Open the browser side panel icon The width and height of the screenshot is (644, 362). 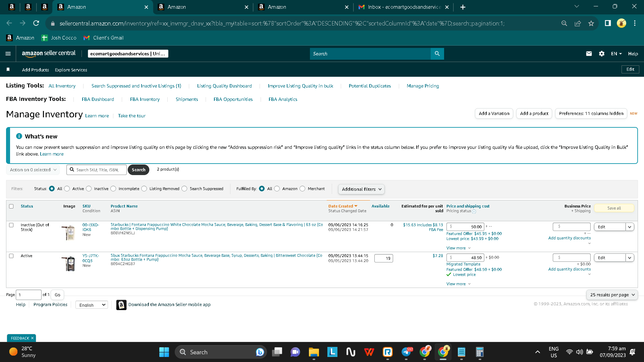608,23
